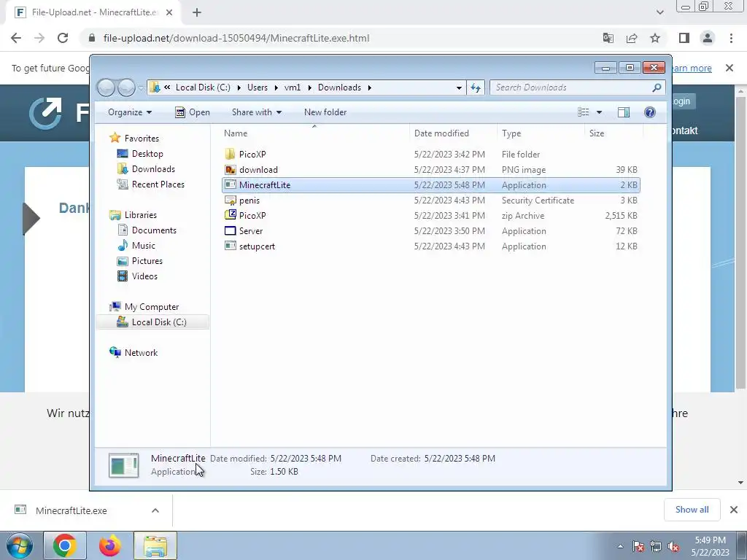This screenshot has width=747, height=560.
Task: Select the setupcert application icon
Action: click(x=230, y=246)
